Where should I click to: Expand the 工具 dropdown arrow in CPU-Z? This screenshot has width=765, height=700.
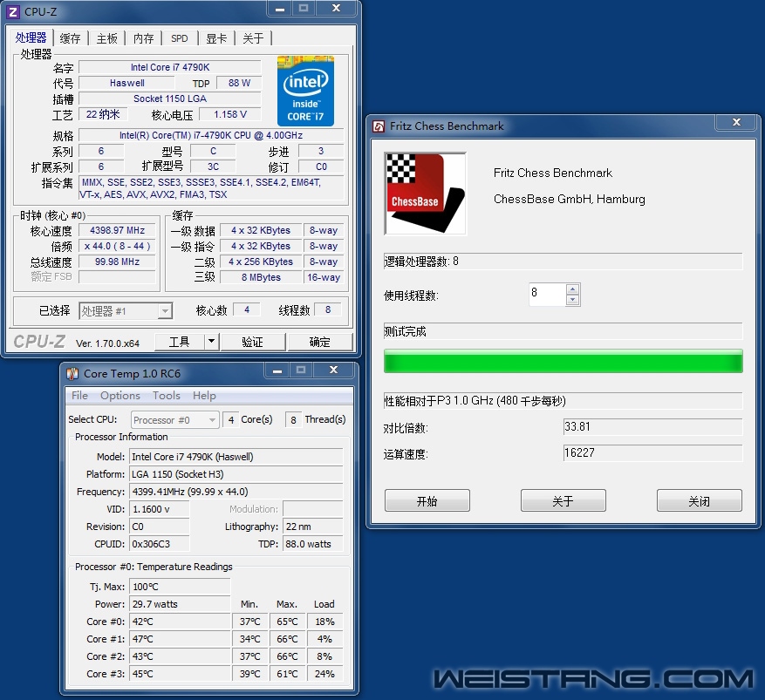(211, 342)
